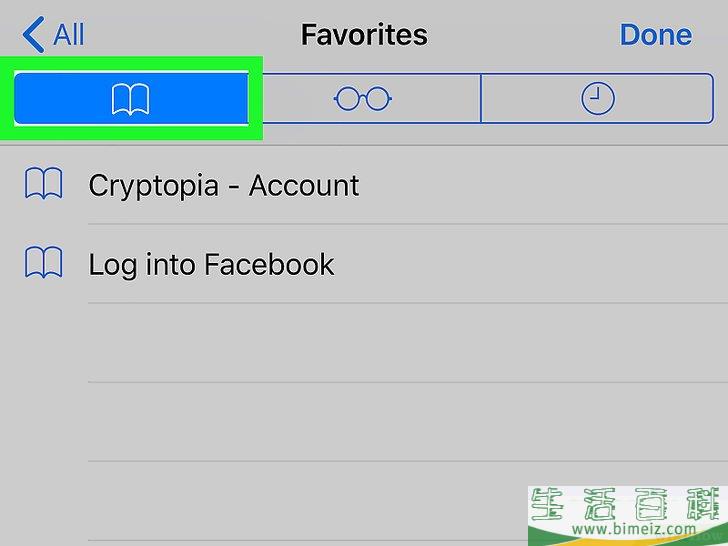Click the www.bimeiz.com watermark URL
The height and width of the screenshot is (546, 728).
pyautogui.click(x=634, y=529)
